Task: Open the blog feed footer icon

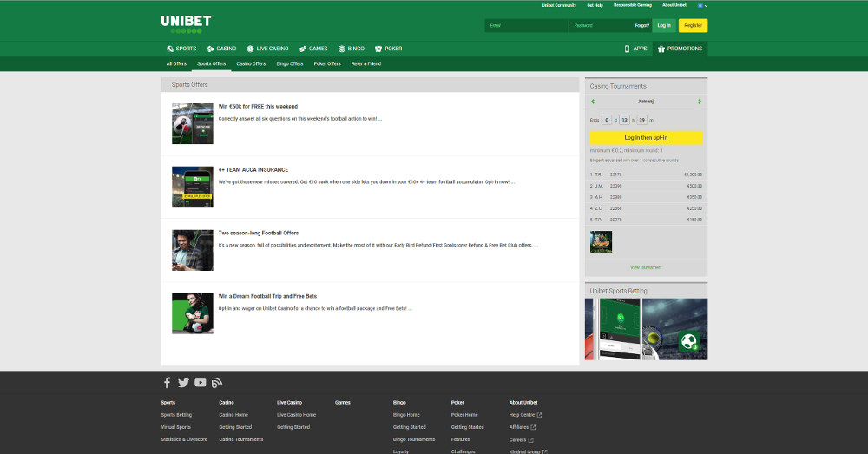Action: coord(217,383)
